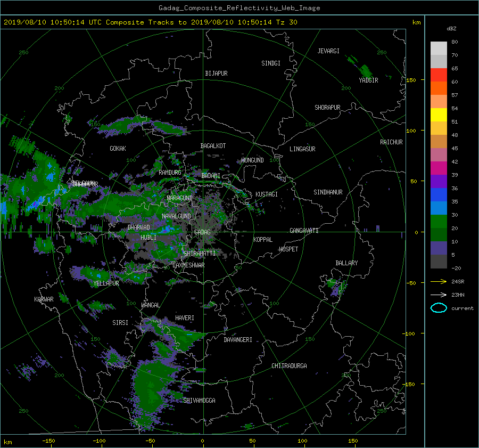Screen dimensions: 479x448
Task: Select the KUSTAGI label
Action: pos(267,194)
